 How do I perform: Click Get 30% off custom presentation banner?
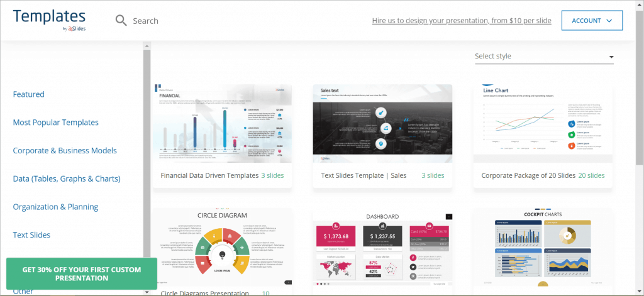point(82,274)
